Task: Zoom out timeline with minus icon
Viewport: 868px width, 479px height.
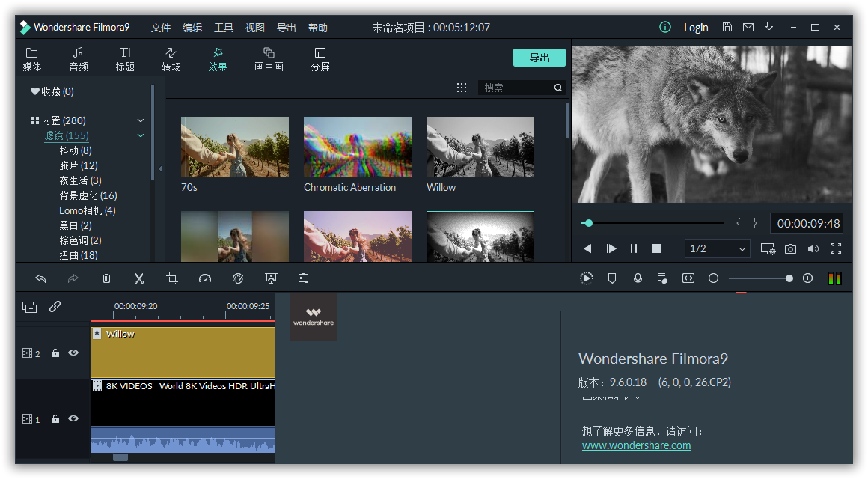Action: pyautogui.click(x=714, y=278)
